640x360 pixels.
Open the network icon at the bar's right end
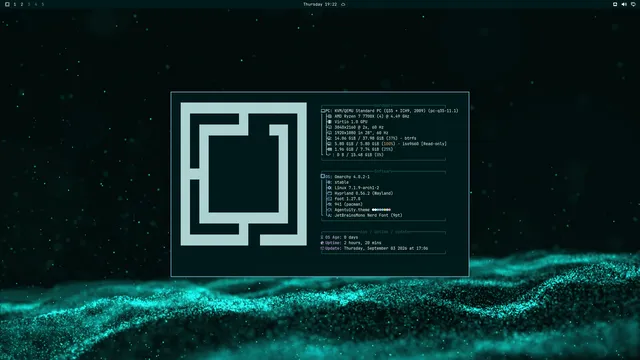[633, 4]
